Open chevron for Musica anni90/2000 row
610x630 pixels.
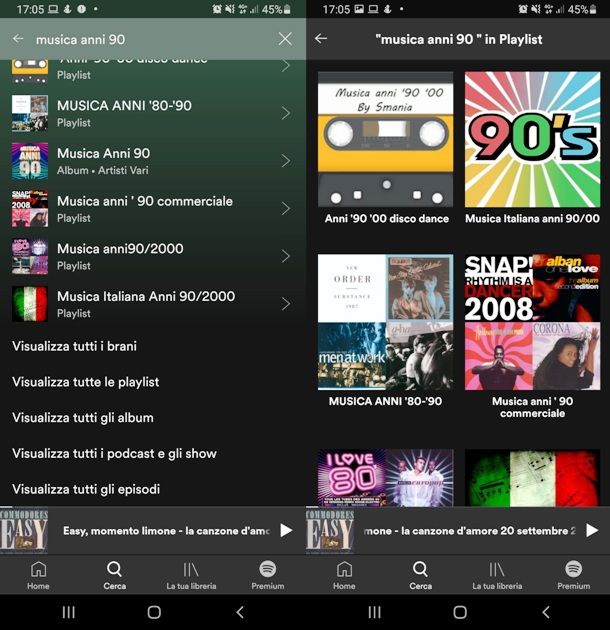285,256
